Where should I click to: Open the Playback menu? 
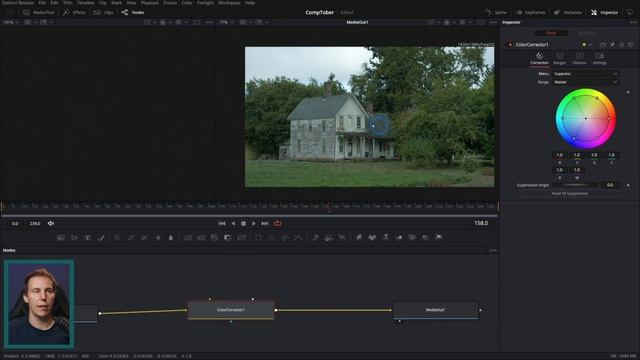pos(150,3)
